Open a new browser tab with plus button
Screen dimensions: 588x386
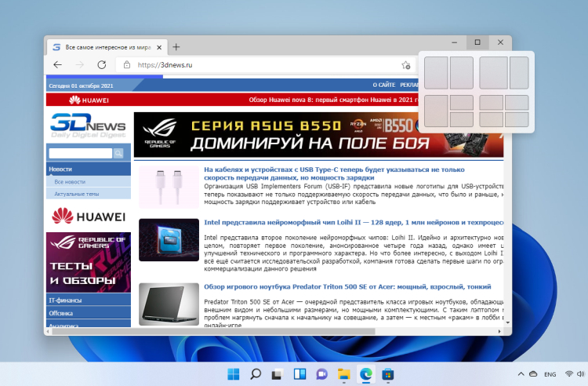click(x=176, y=47)
